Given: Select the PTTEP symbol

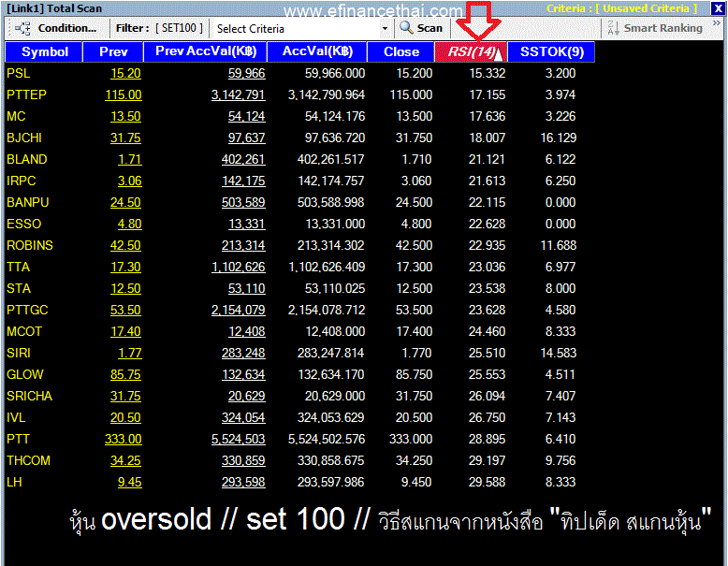Looking at the screenshot, I should (x=26, y=94).
